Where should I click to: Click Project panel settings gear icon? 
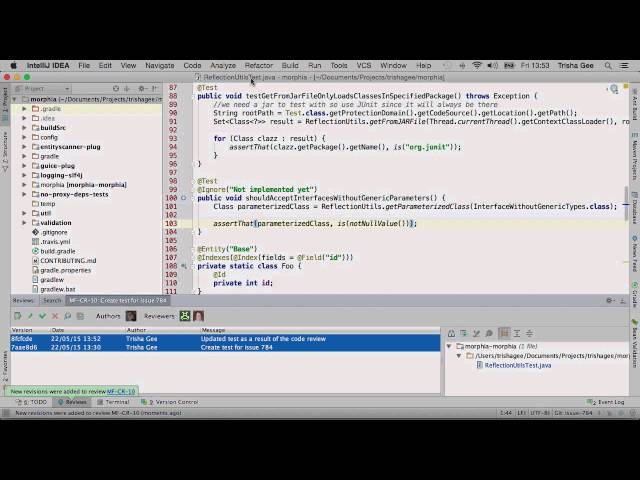[141, 88]
